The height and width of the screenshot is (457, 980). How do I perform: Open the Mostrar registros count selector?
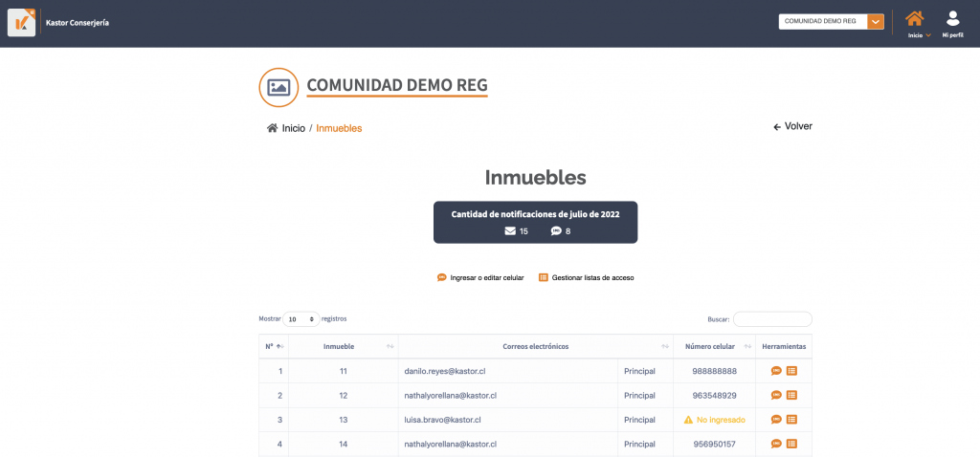pos(301,319)
